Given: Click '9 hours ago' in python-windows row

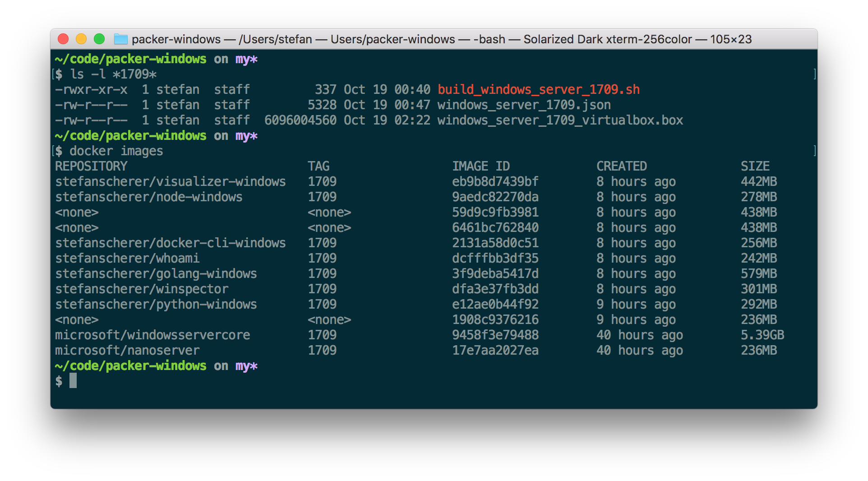Looking at the screenshot, I should [636, 305].
